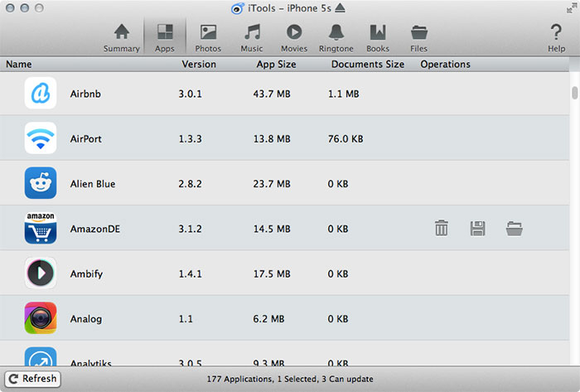580x392 pixels.
Task: Click the Analog camera app icon
Action: pyautogui.click(x=41, y=318)
